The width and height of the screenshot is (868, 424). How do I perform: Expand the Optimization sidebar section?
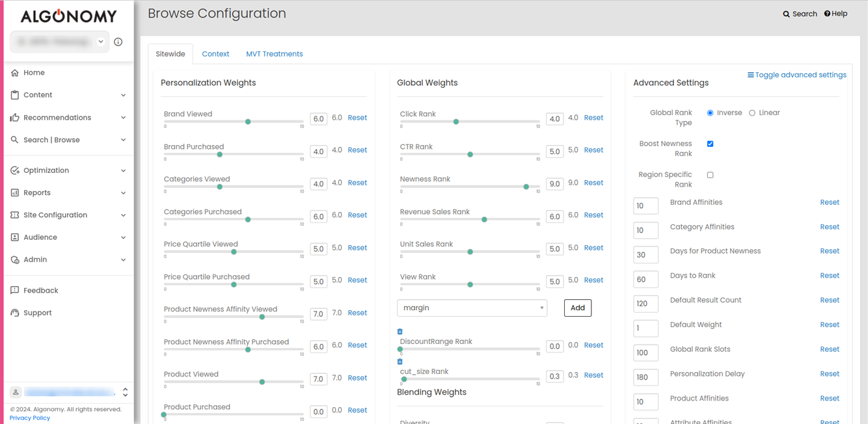point(68,170)
